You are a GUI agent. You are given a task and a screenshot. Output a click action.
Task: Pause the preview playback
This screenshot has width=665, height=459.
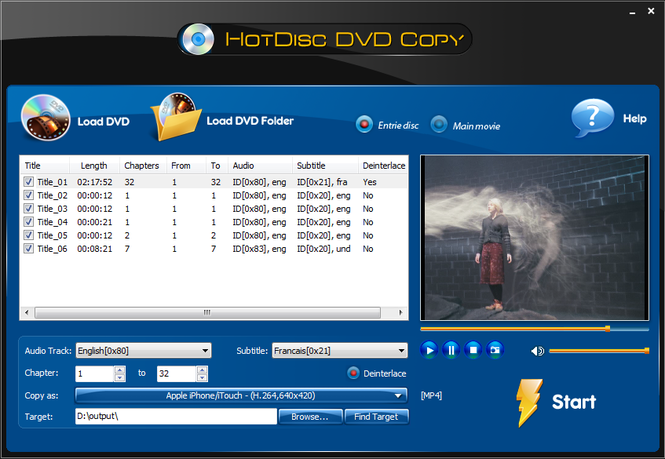(451, 350)
